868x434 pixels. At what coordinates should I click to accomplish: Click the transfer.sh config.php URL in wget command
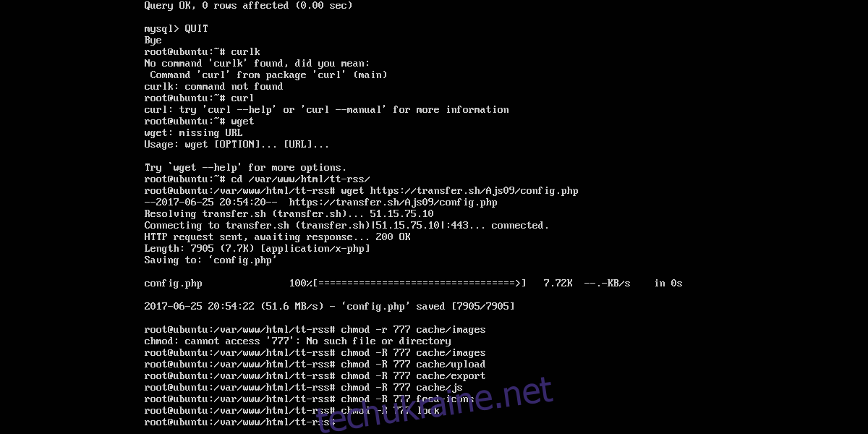click(474, 191)
